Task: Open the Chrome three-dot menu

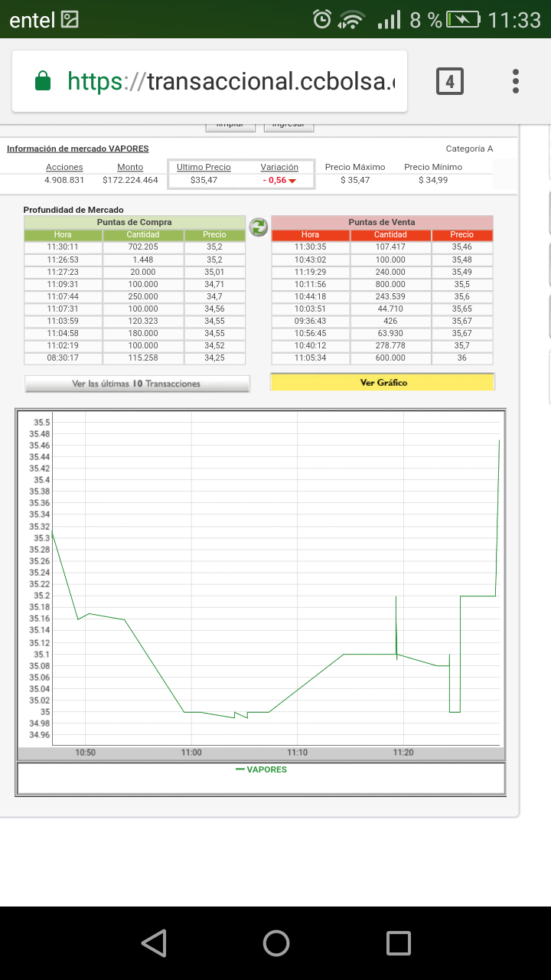Action: pyautogui.click(x=516, y=81)
